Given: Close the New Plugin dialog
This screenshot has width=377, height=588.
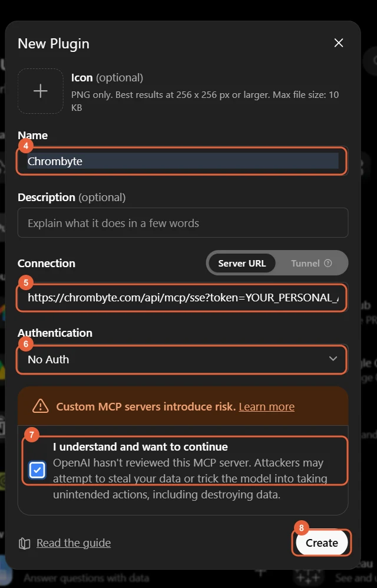Looking at the screenshot, I should pos(339,42).
